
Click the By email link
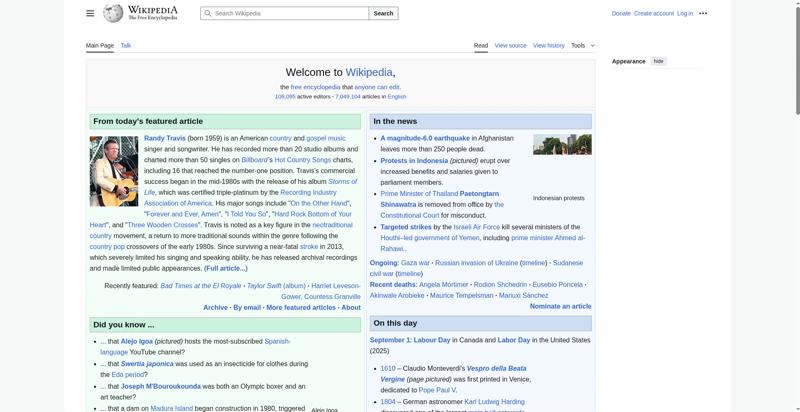pos(247,307)
